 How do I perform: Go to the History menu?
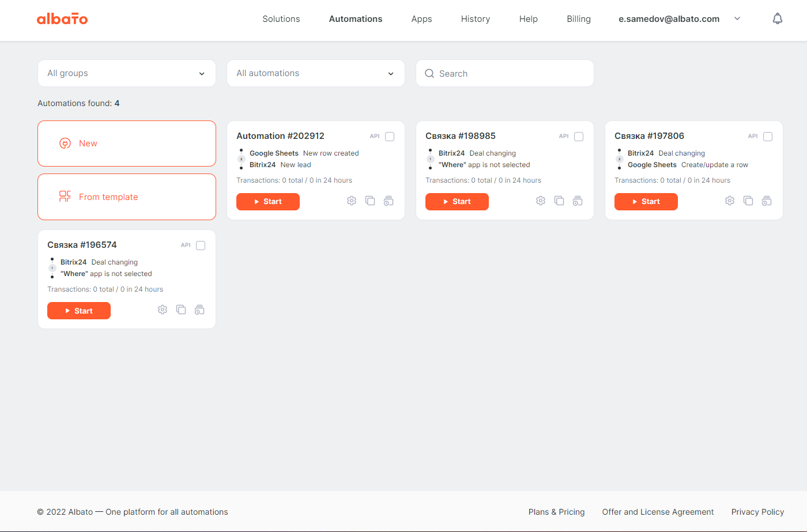point(476,19)
